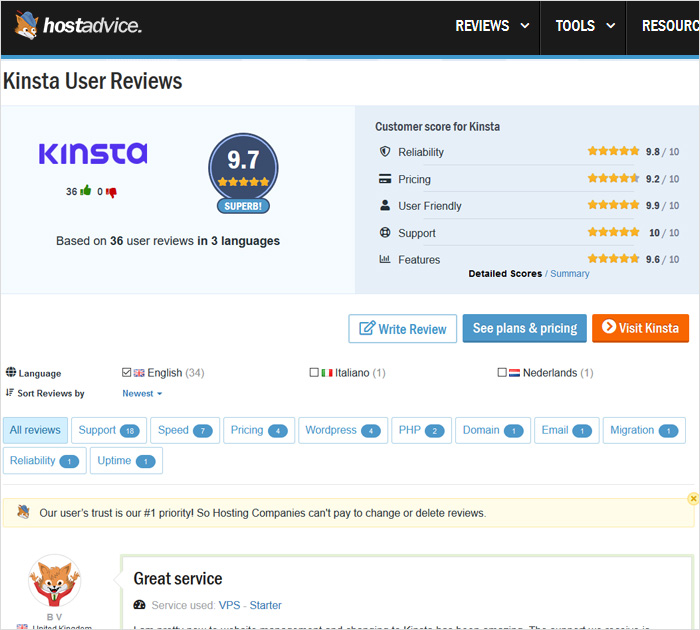700x630 pixels.
Task: Click See plans & pricing button
Action: point(525,328)
